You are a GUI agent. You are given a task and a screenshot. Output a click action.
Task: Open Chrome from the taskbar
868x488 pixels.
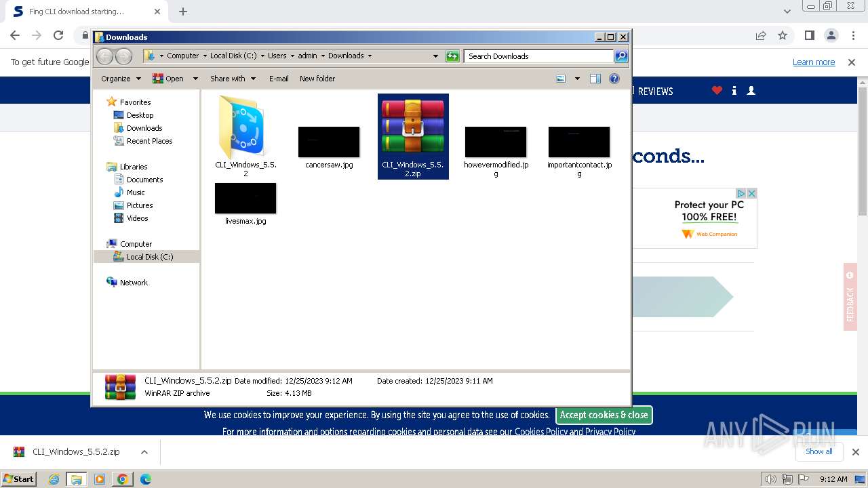coord(122,479)
